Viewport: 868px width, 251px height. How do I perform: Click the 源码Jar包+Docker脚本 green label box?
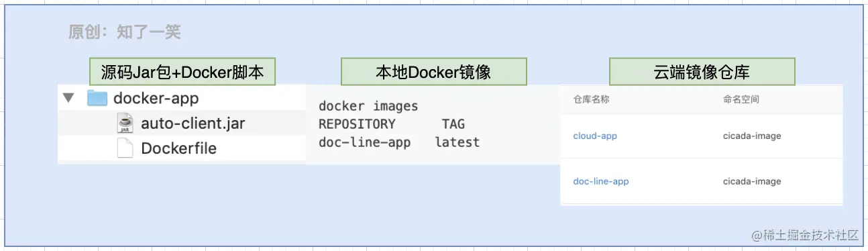tap(182, 71)
